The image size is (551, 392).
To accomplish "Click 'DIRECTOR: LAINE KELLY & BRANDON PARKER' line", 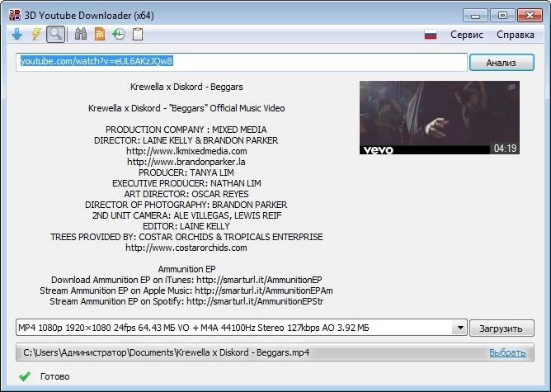I will (x=186, y=140).
